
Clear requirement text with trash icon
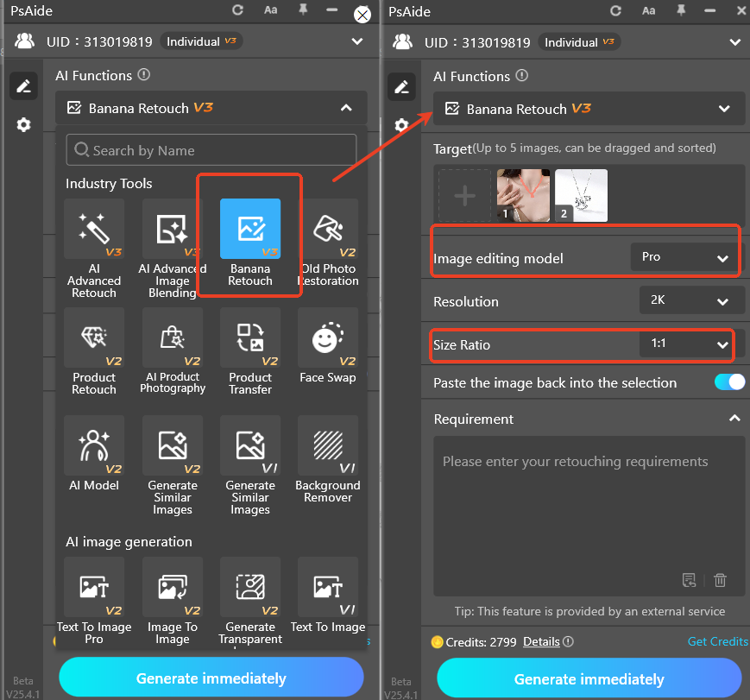point(721,580)
